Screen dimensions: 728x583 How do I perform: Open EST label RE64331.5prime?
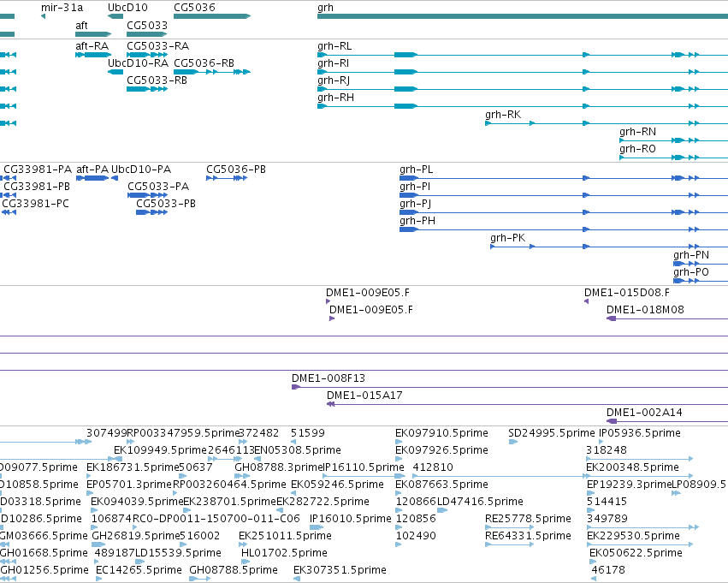click(x=528, y=536)
